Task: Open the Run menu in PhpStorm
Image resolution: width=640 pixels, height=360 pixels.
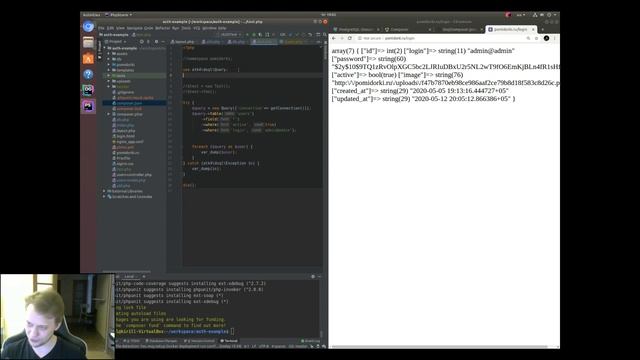Action: point(176,28)
